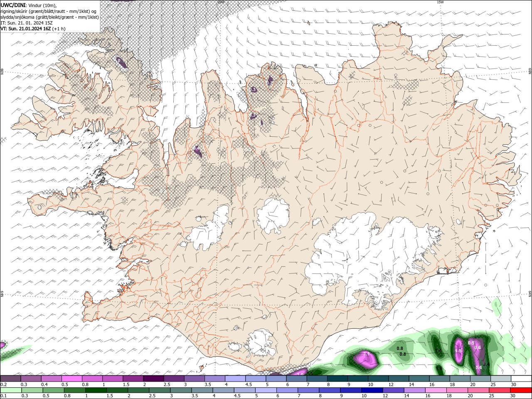Click the '0.2' label under upper legend
This screenshot has width=532, height=399.
pyautogui.click(x=3, y=384)
